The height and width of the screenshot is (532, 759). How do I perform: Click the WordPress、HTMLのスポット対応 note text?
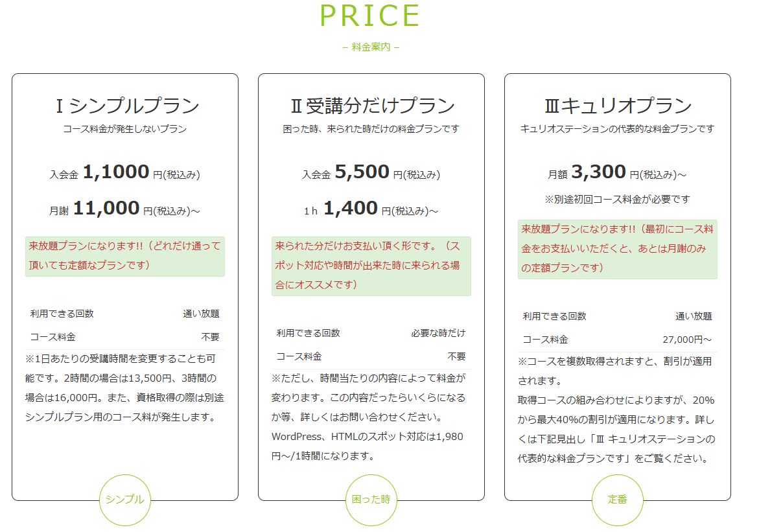(x=368, y=446)
